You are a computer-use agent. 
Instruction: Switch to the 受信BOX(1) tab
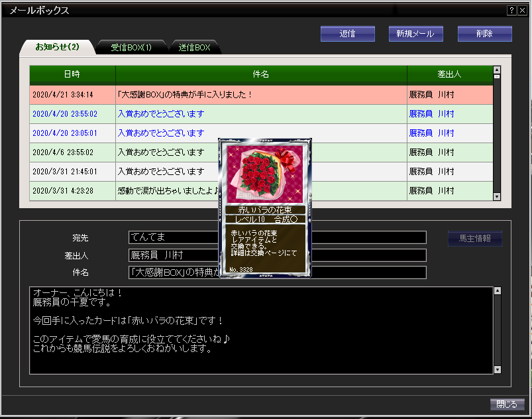pyautogui.click(x=132, y=47)
